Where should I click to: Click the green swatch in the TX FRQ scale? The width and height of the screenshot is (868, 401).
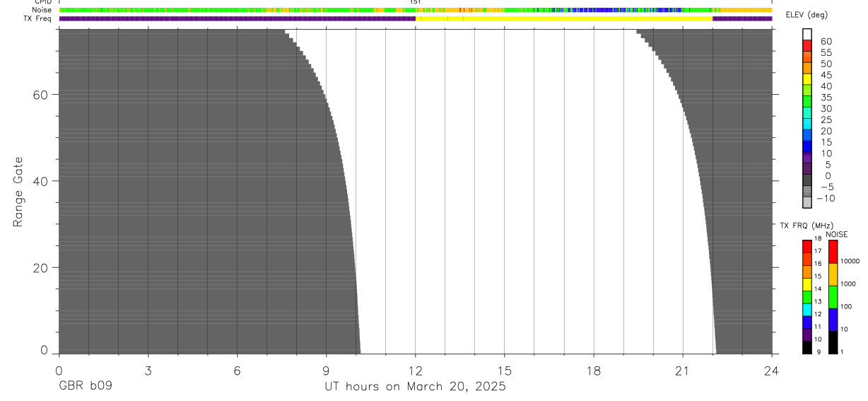point(807,296)
